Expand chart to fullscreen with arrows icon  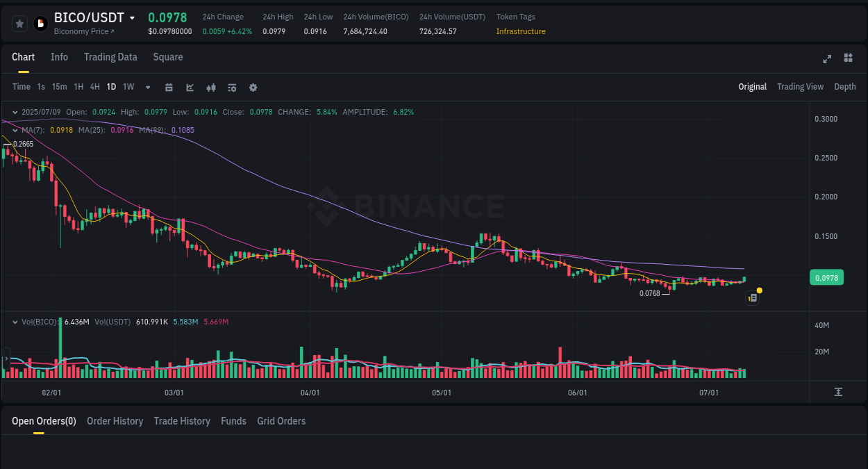pos(826,59)
